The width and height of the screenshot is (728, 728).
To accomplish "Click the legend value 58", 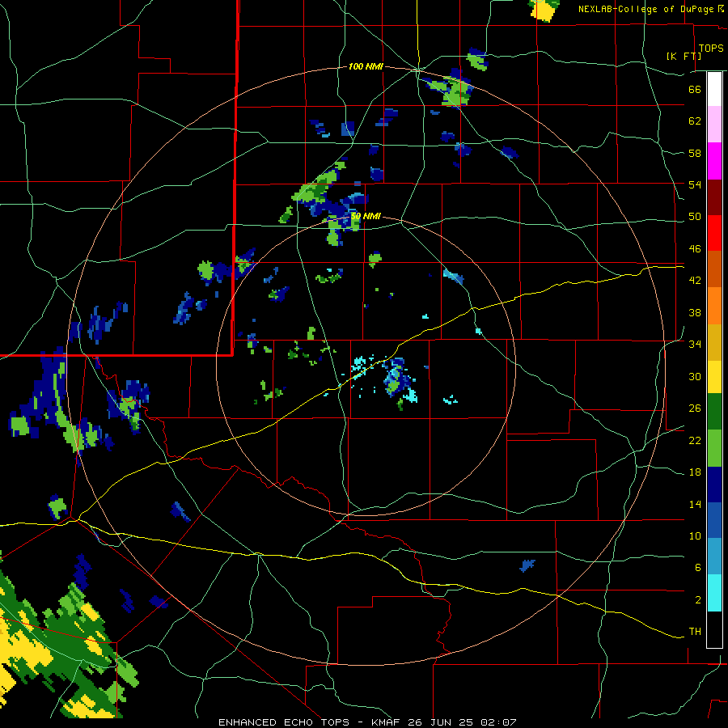I will (x=695, y=153).
